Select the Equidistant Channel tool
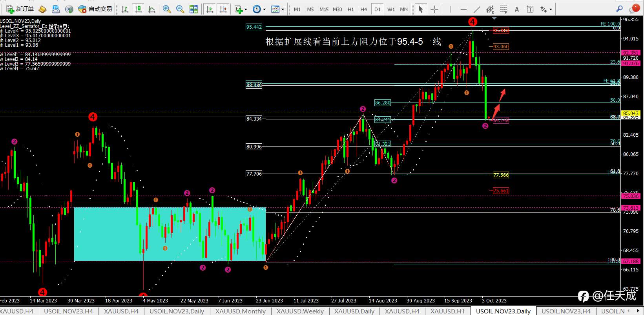Image resolution: width=644 pixels, height=315 pixels. click(490, 9)
